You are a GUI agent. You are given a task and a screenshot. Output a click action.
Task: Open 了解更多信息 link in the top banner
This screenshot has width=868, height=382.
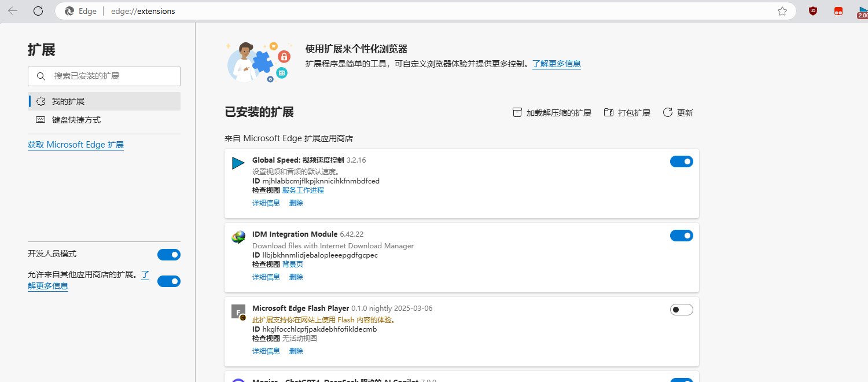pyautogui.click(x=557, y=64)
